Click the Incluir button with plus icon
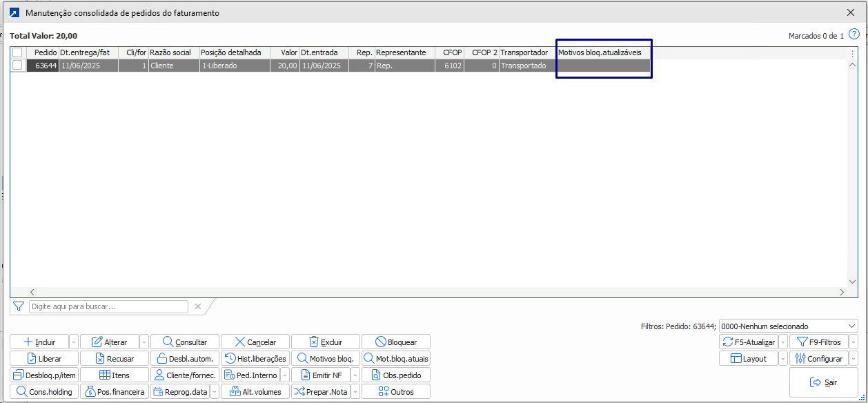Image resolution: width=868 pixels, height=403 pixels. (39, 342)
